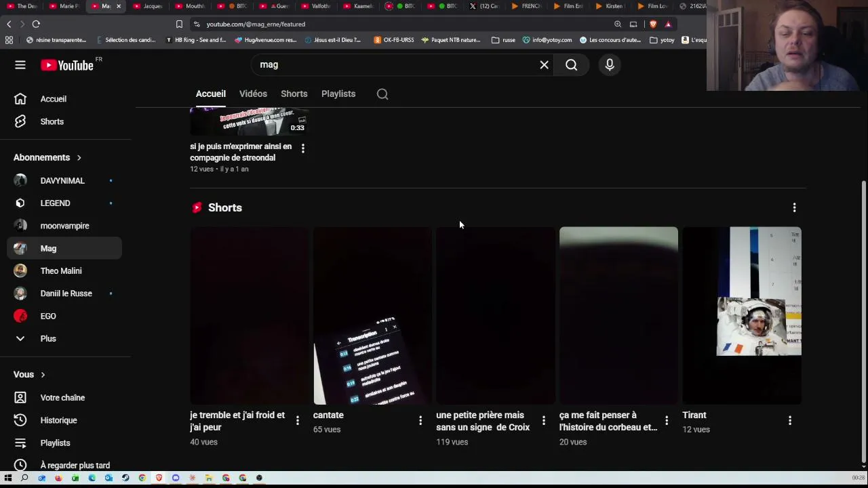868x488 pixels.
Task: Open Historique in the sidebar
Action: tap(64, 420)
